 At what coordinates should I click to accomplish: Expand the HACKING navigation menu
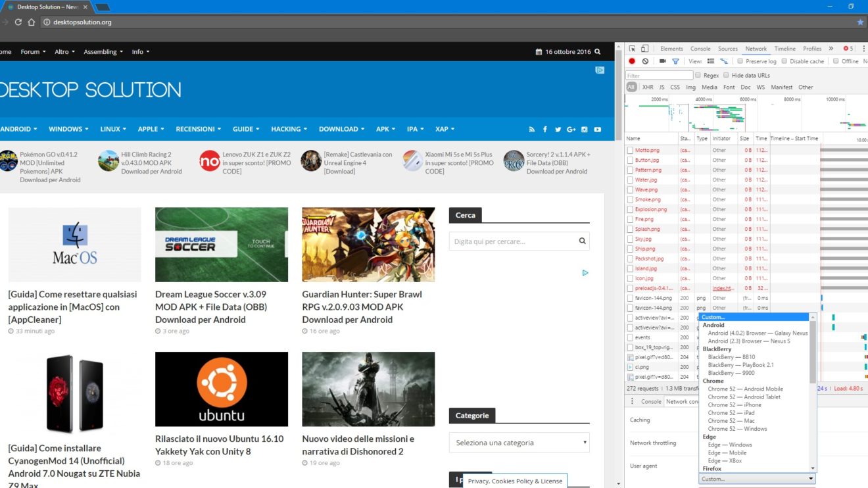tap(289, 129)
